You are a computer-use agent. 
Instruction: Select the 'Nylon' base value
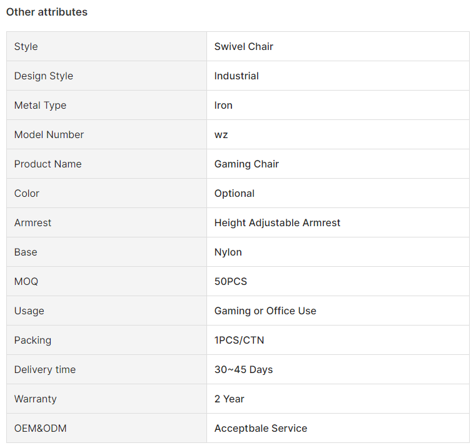(x=228, y=252)
